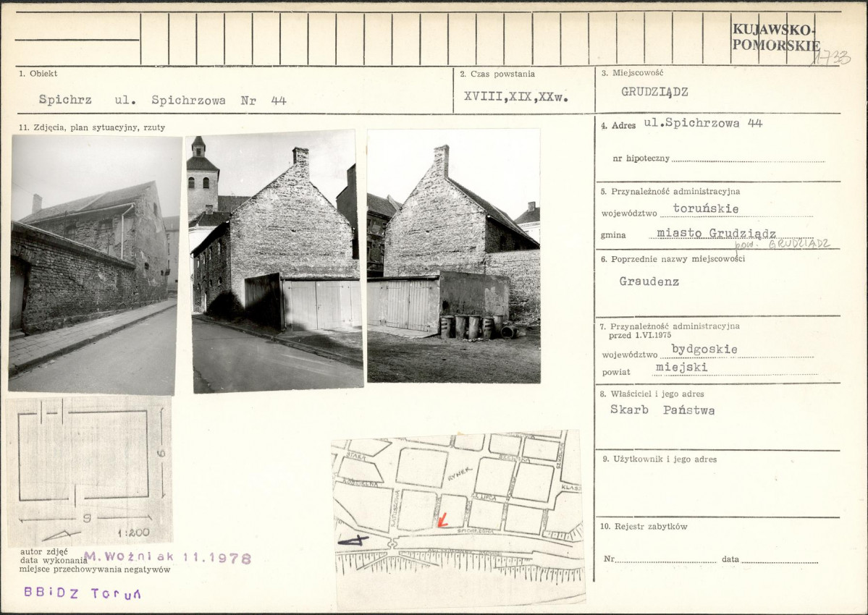
Task: Select the handwritten number in top-right corner
Action: (830, 58)
